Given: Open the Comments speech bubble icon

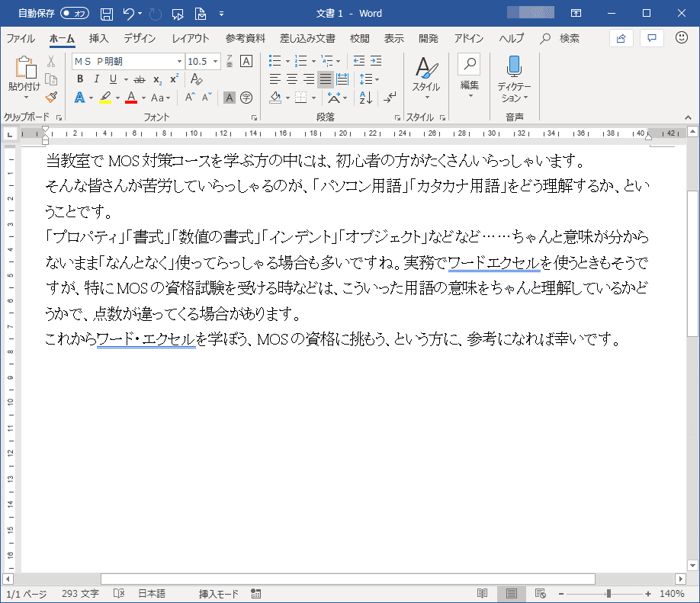Looking at the screenshot, I should click(652, 38).
